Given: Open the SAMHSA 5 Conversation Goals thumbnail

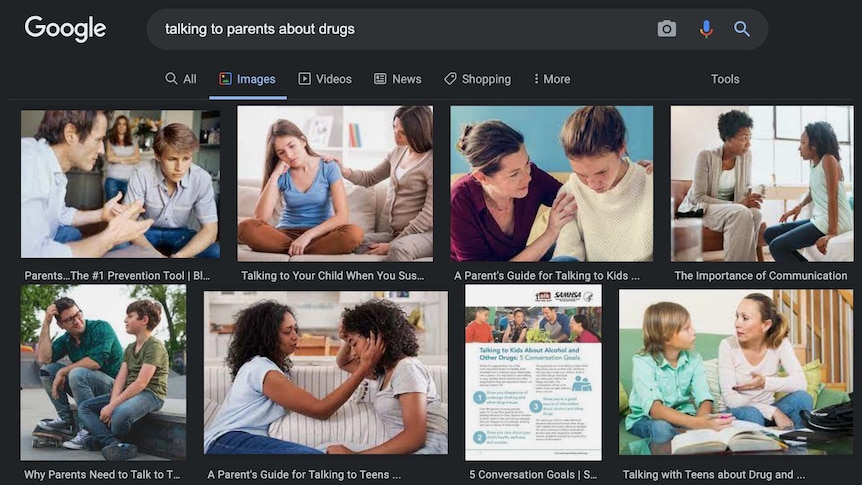Looking at the screenshot, I should pos(533,372).
